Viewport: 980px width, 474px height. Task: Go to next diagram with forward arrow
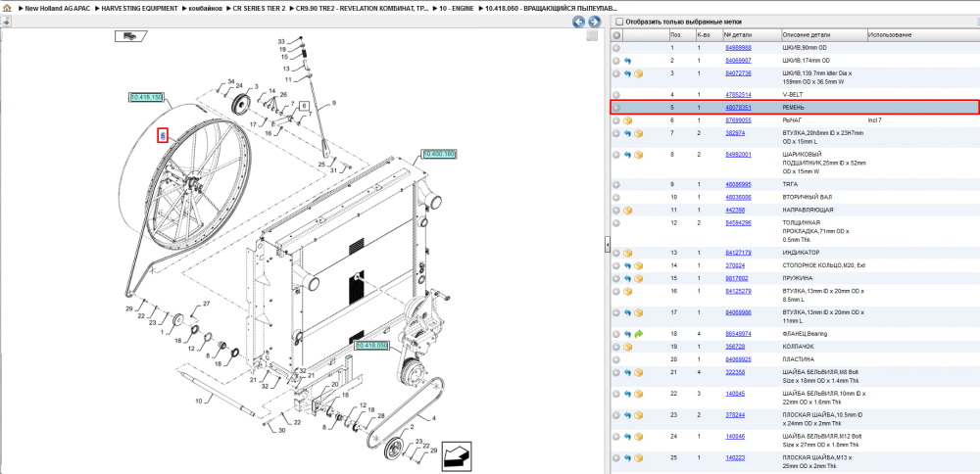(594, 22)
